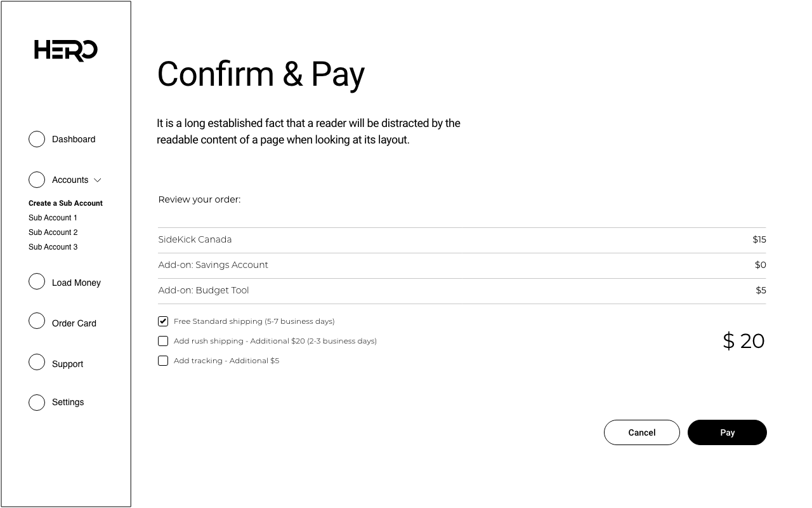Image resolution: width=812 pixels, height=508 pixels.
Task: Tick the Add tracking checkbox
Action: coord(163,361)
